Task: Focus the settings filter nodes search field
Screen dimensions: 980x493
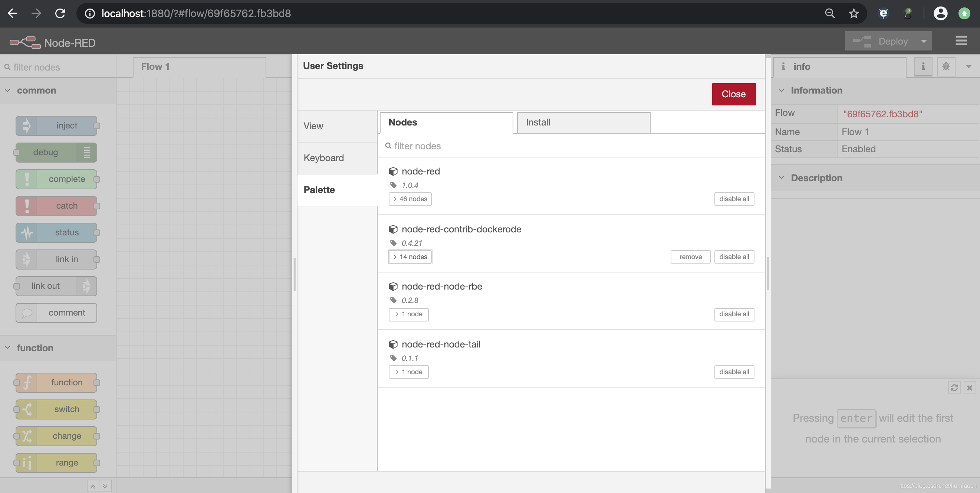Action: point(570,146)
